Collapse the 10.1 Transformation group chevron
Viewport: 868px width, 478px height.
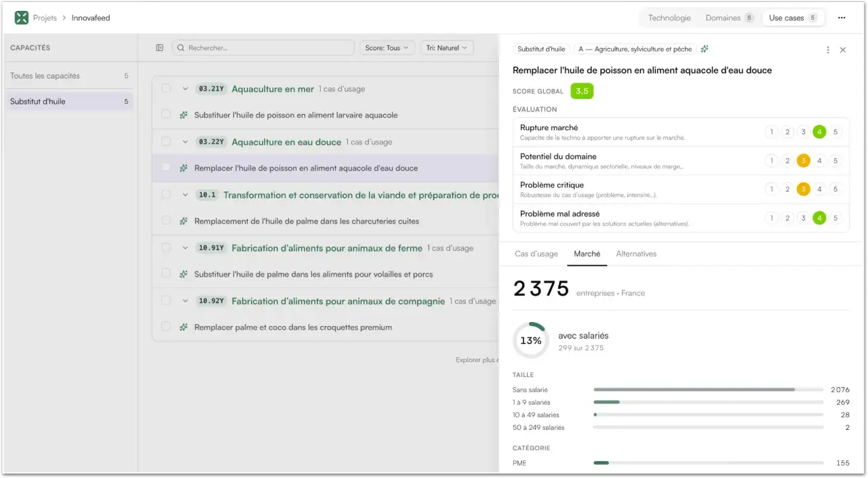pos(185,195)
